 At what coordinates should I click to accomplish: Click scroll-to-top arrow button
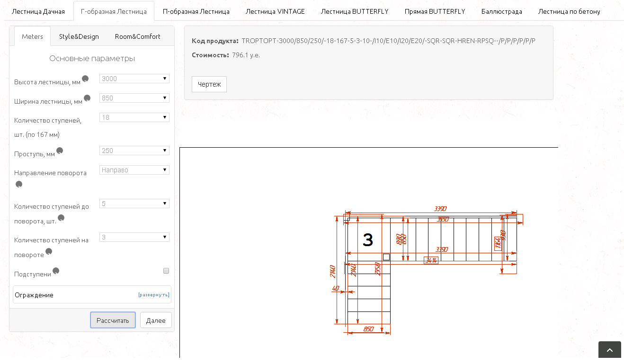[610, 351]
